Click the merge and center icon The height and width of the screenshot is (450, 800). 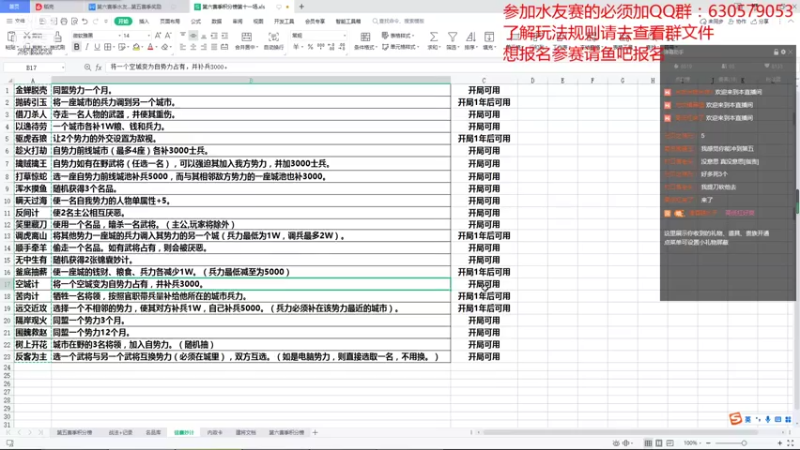(x=246, y=37)
